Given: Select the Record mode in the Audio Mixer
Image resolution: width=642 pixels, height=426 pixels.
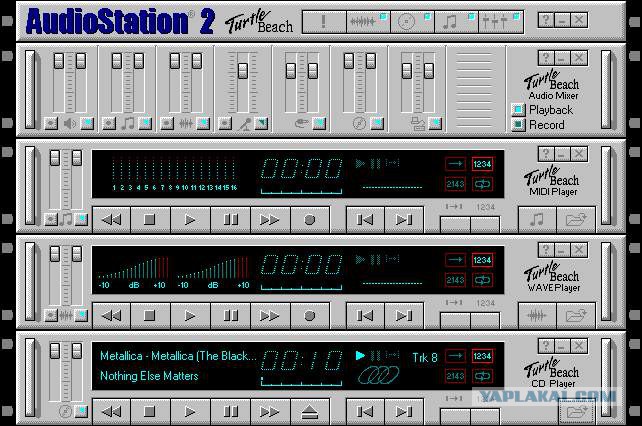Looking at the screenshot, I should tap(518, 125).
